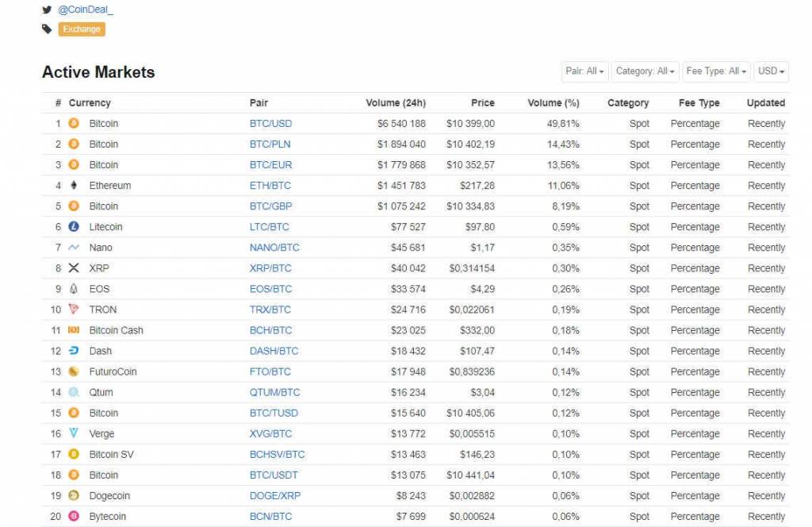Open the BCN/BTC pair link

click(x=271, y=517)
